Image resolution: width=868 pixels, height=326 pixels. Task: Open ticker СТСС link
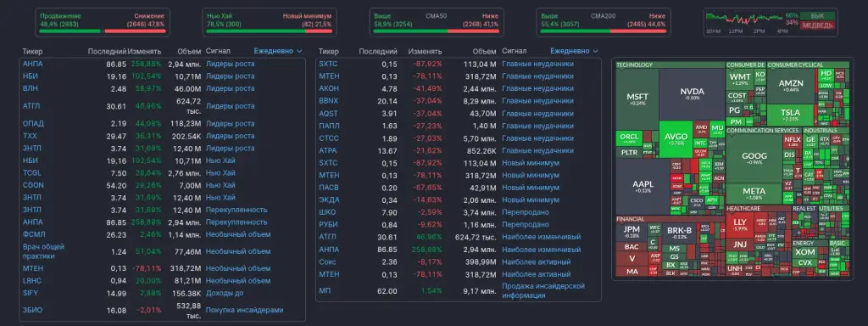point(329,138)
